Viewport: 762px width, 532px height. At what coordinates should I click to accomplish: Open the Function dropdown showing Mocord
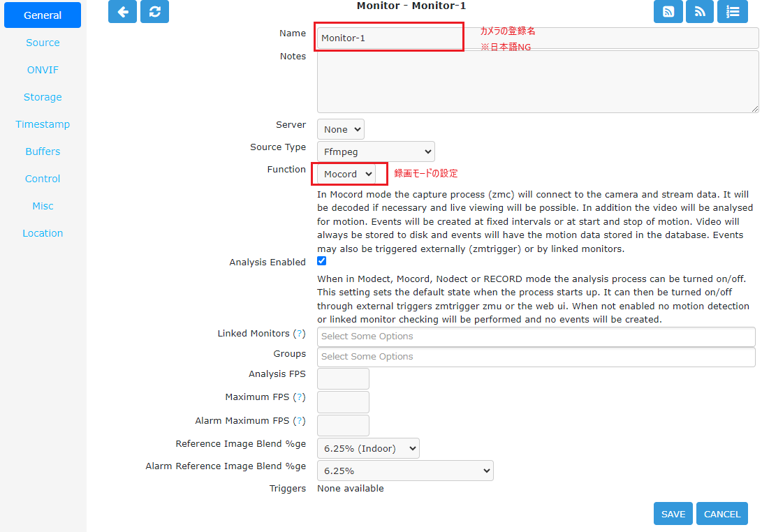click(346, 174)
